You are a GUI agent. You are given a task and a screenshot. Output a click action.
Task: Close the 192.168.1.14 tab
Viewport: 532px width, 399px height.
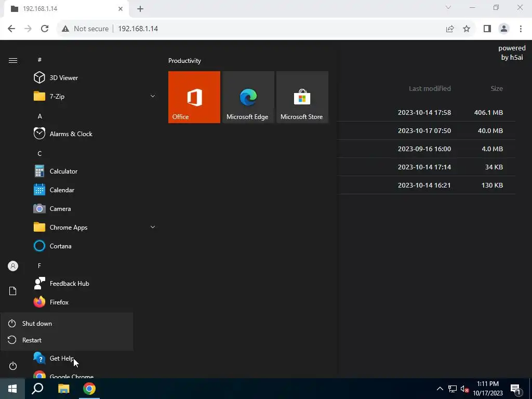[121, 9]
